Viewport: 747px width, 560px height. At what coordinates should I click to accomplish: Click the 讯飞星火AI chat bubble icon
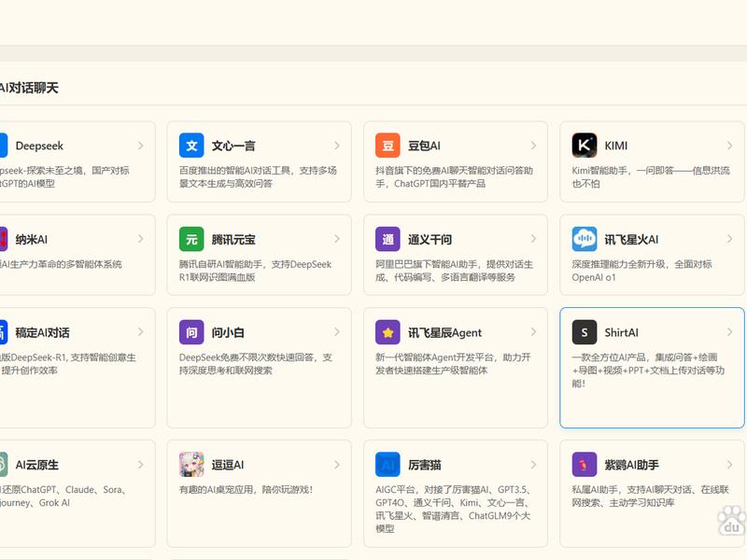(585, 239)
